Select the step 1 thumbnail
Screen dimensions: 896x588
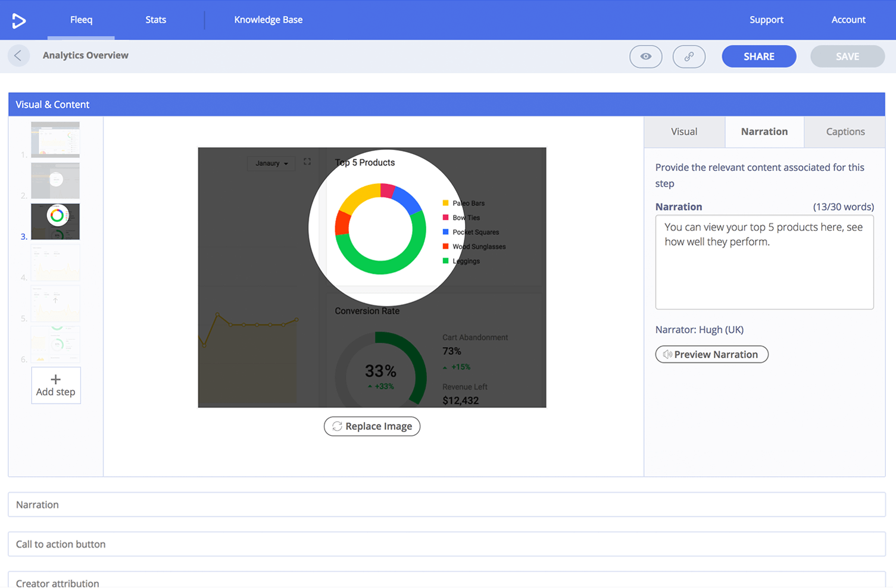point(55,139)
